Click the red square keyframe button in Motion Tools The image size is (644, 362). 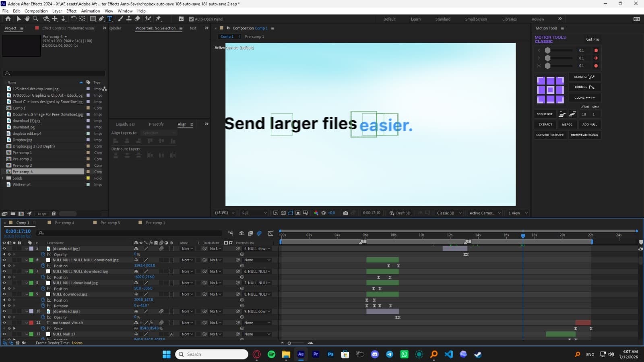tap(596, 50)
